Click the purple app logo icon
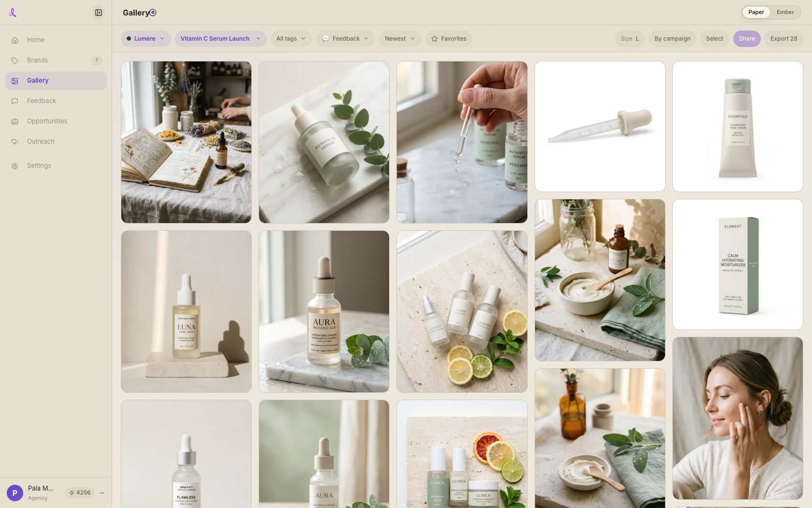Viewport: 812px width, 508px height. [x=13, y=13]
